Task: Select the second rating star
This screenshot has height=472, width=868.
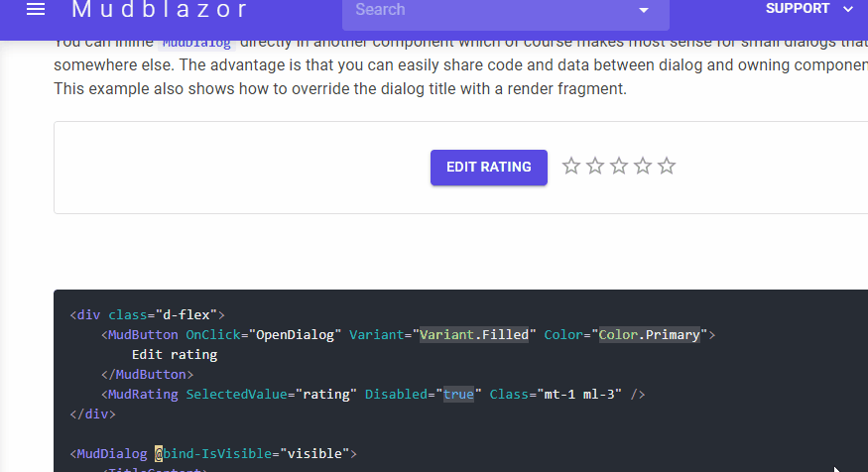Action: (595, 166)
